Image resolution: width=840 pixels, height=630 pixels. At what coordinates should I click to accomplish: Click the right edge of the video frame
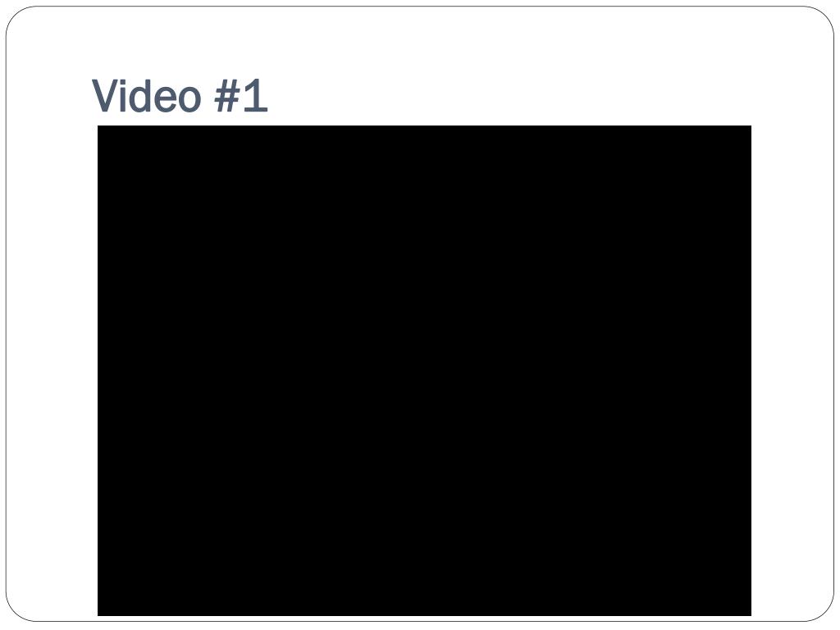(751, 371)
